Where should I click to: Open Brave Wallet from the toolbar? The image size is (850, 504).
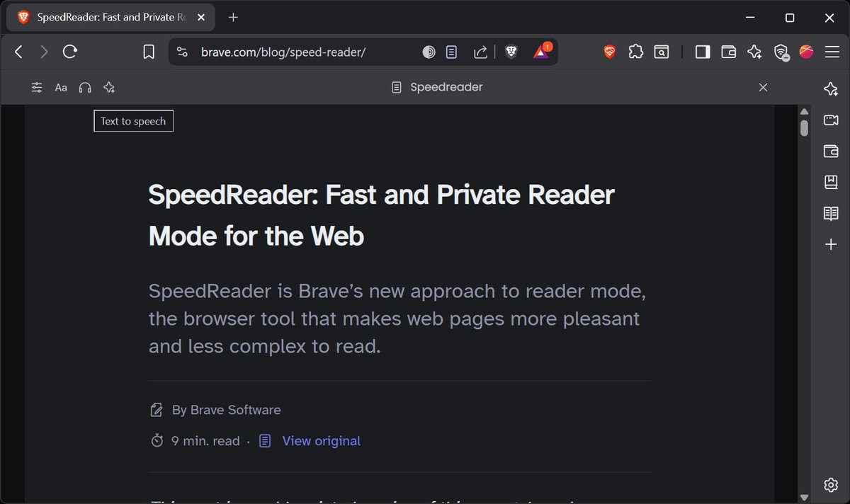coord(729,51)
